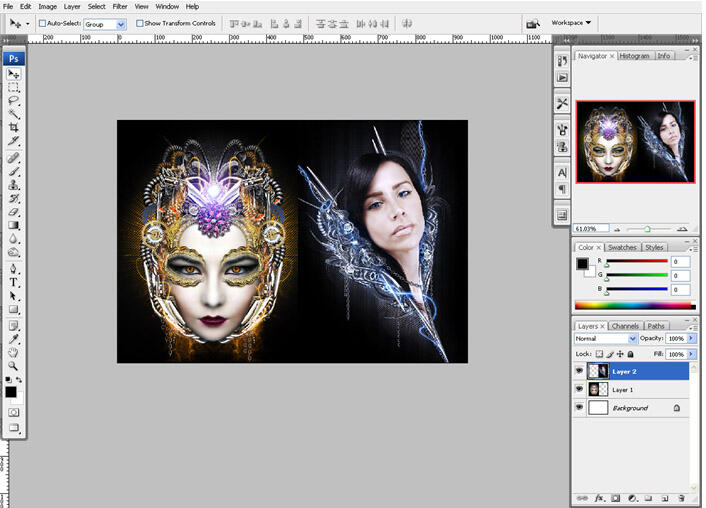The height and width of the screenshot is (508, 706).
Task: Switch to the Channels tab
Action: click(x=625, y=326)
